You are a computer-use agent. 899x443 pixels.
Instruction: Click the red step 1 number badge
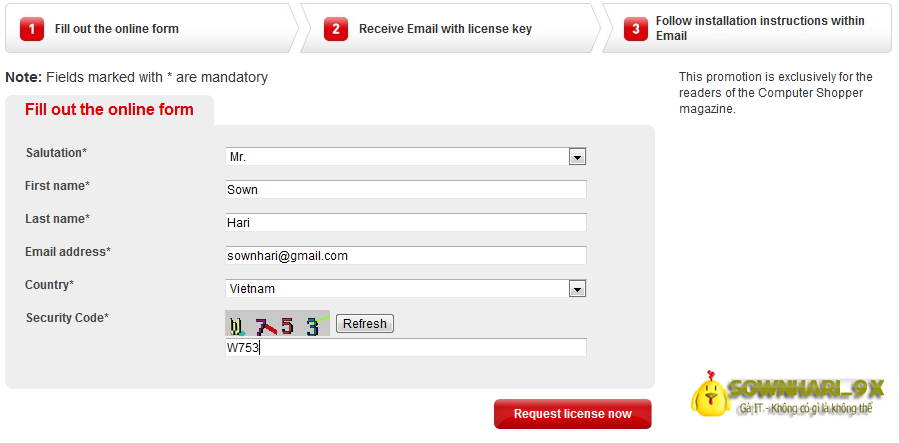pos(32,29)
